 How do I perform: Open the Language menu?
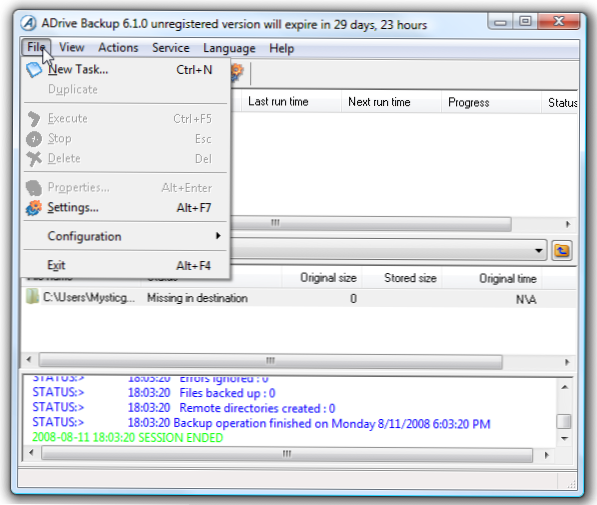point(229,48)
